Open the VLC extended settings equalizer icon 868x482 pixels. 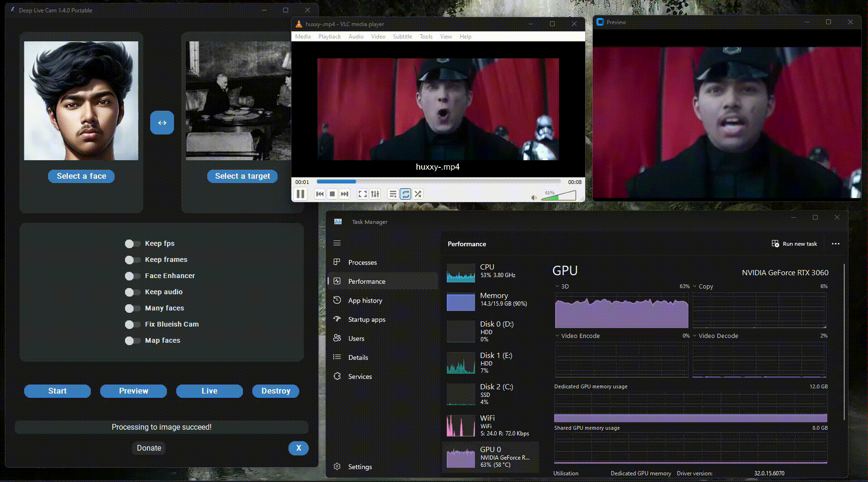pos(375,194)
